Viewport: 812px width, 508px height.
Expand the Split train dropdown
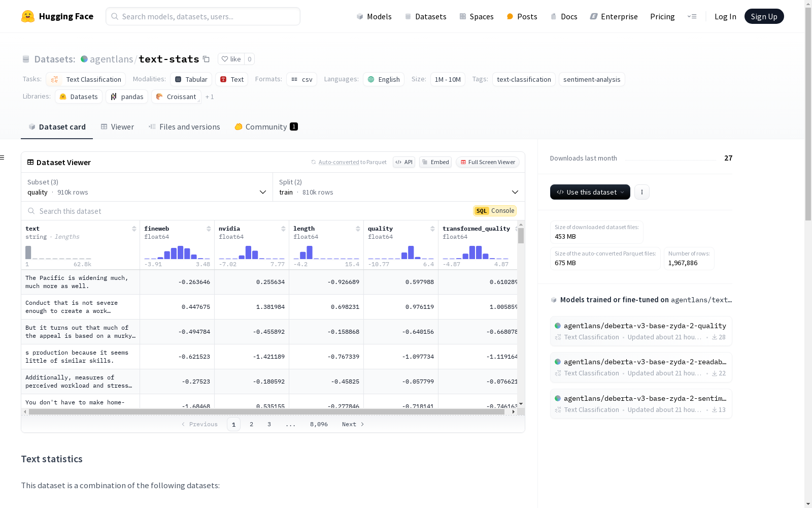(x=399, y=187)
